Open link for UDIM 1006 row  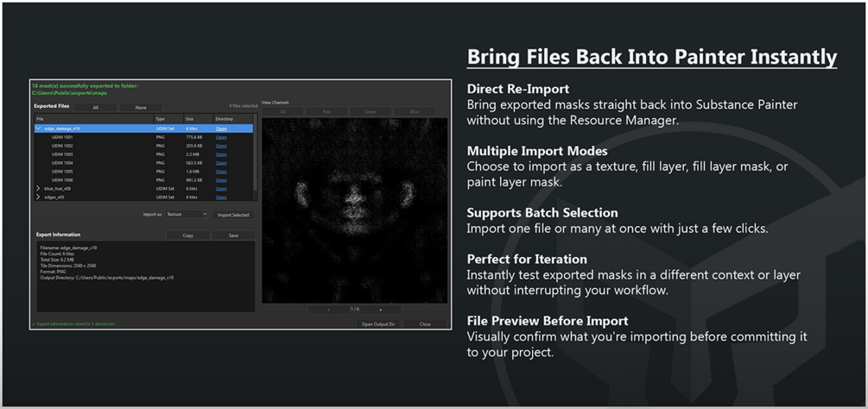pos(221,180)
